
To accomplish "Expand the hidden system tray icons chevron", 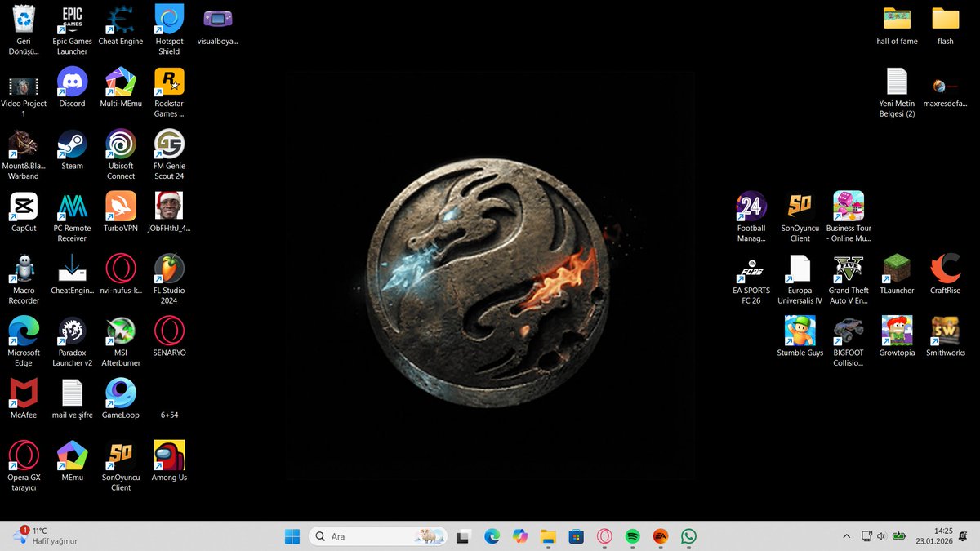I will click(x=846, y=536).
